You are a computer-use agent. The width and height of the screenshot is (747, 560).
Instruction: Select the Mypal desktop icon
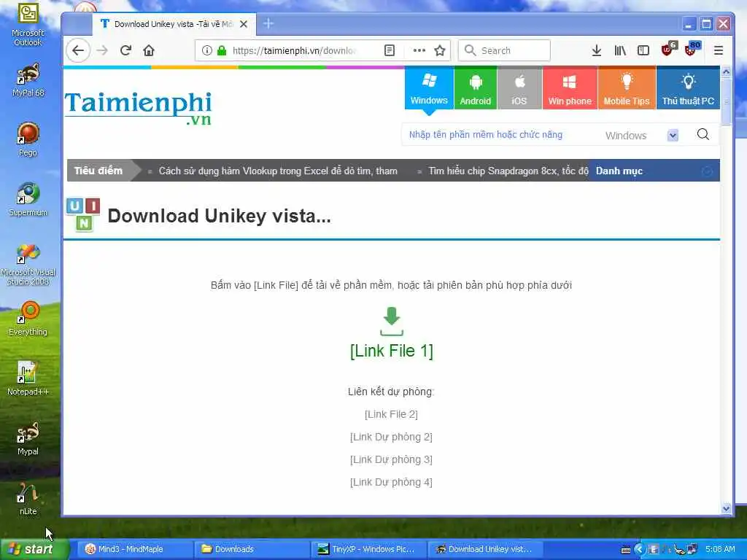[x=28, y=438]
